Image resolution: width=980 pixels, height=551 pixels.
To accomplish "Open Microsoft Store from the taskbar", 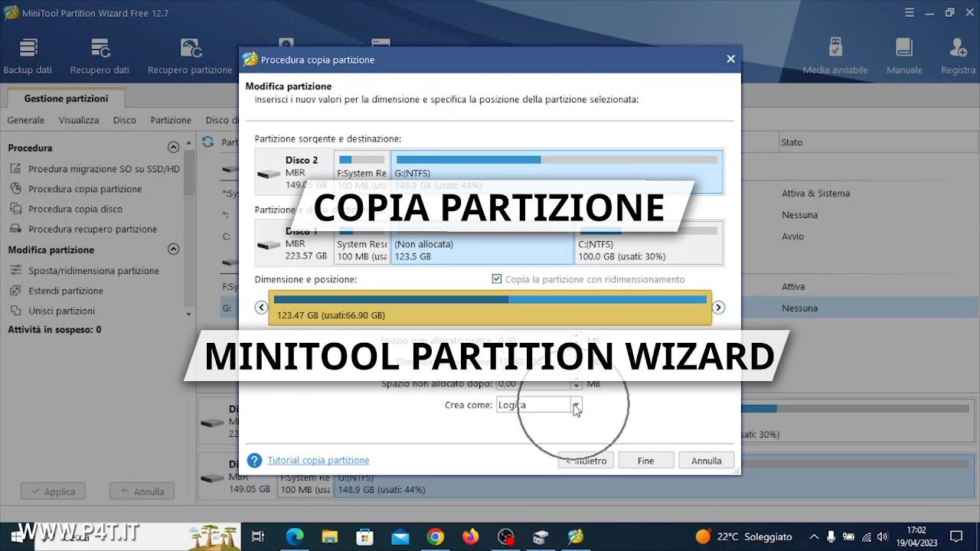I will point(365,536).
